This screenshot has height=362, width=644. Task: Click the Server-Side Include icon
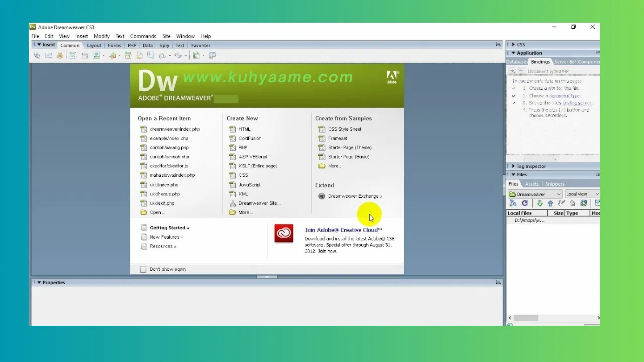coord(139,56)
